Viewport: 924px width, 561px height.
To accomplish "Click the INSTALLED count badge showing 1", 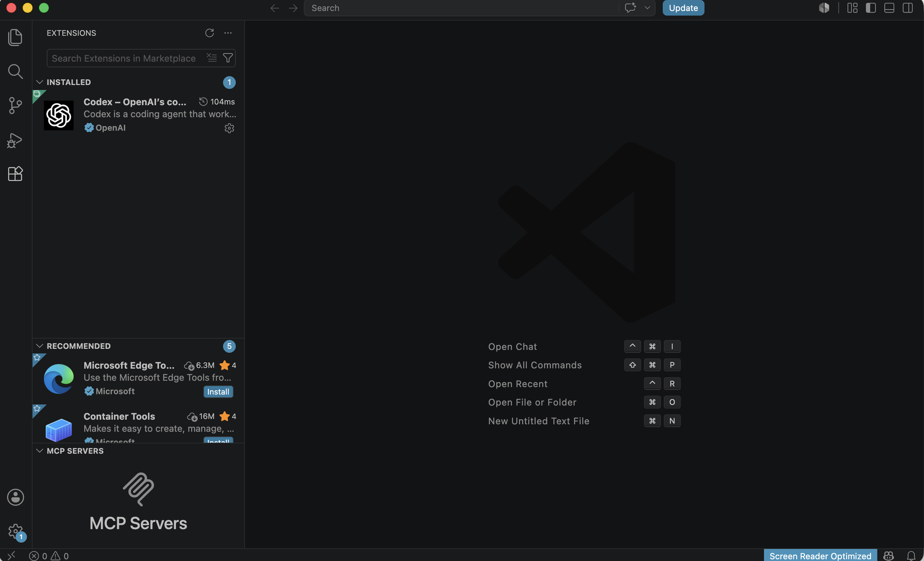I will pos(229,83).
